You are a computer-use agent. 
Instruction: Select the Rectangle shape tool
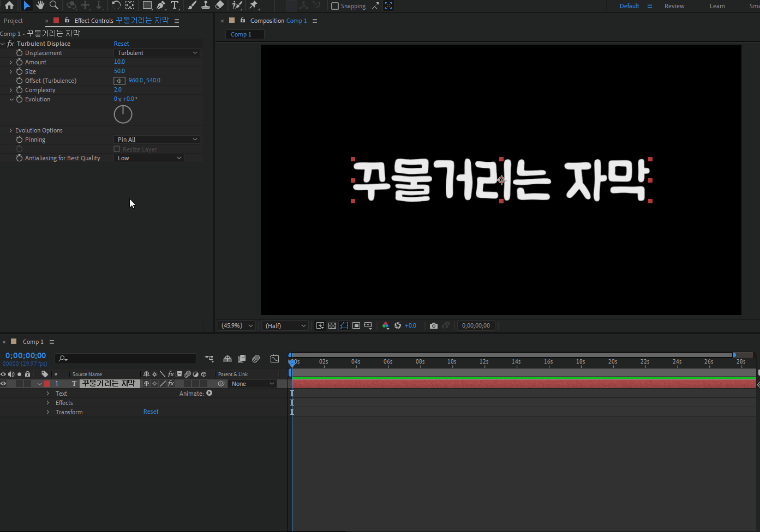point(147,5)
